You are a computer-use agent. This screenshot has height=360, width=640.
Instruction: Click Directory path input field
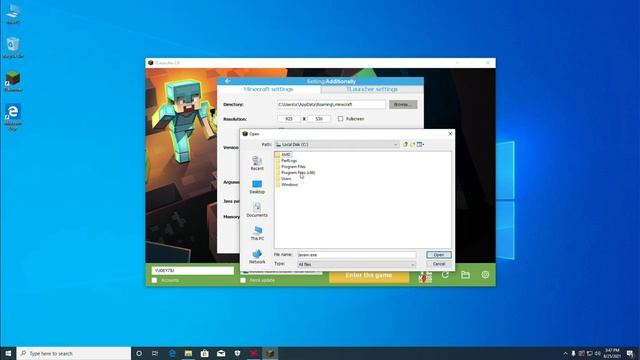331,104
